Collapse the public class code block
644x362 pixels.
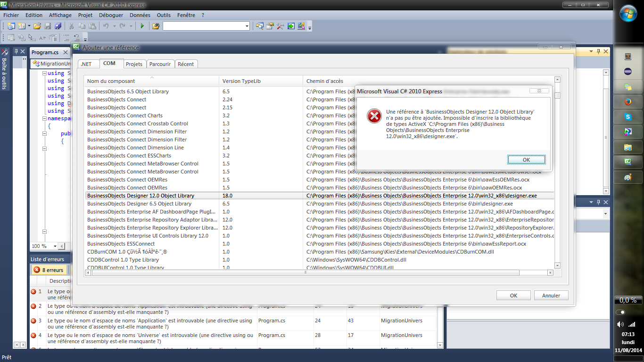44,133
